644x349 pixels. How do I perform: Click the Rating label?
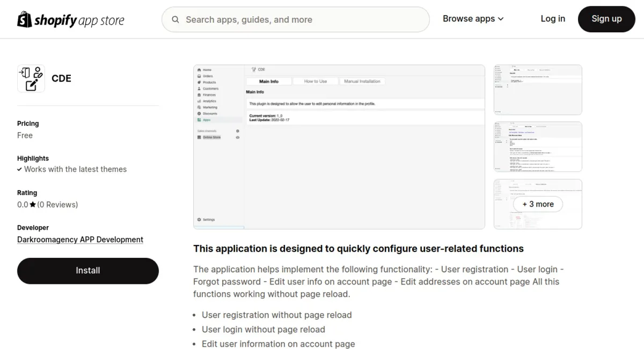pos(27,193)
